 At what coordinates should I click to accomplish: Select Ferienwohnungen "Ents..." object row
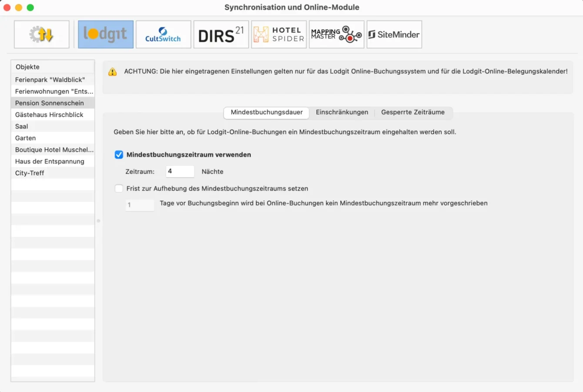point(53,91)
